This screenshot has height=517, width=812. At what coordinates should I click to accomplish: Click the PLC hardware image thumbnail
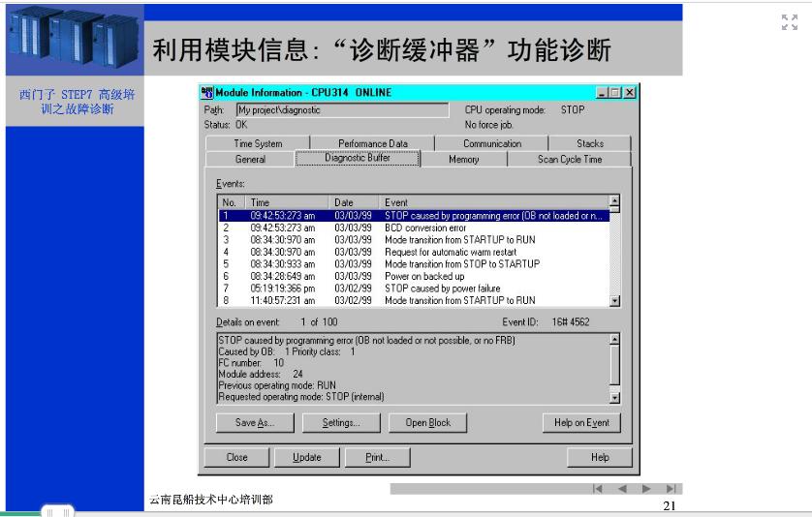pos(75,40)
